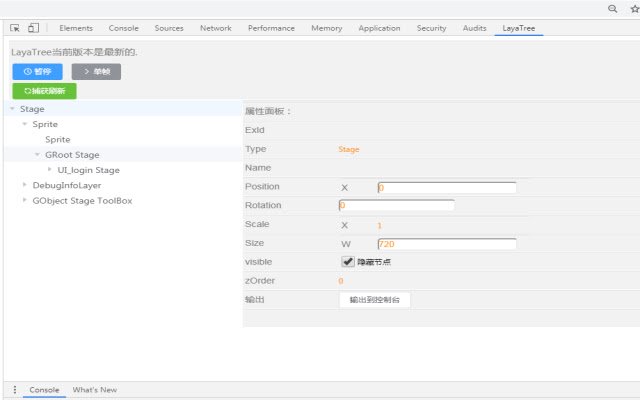Viewport: 640px width, 400px height.
Task: Open the Audits tab
Action: (x=474, y=28)
